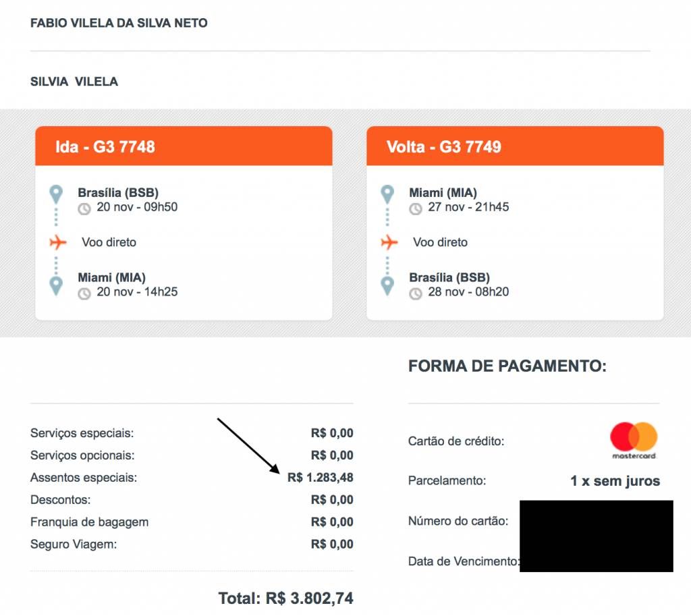Click clock icon beside 28 nov - 08h20

tap(416, 293)
